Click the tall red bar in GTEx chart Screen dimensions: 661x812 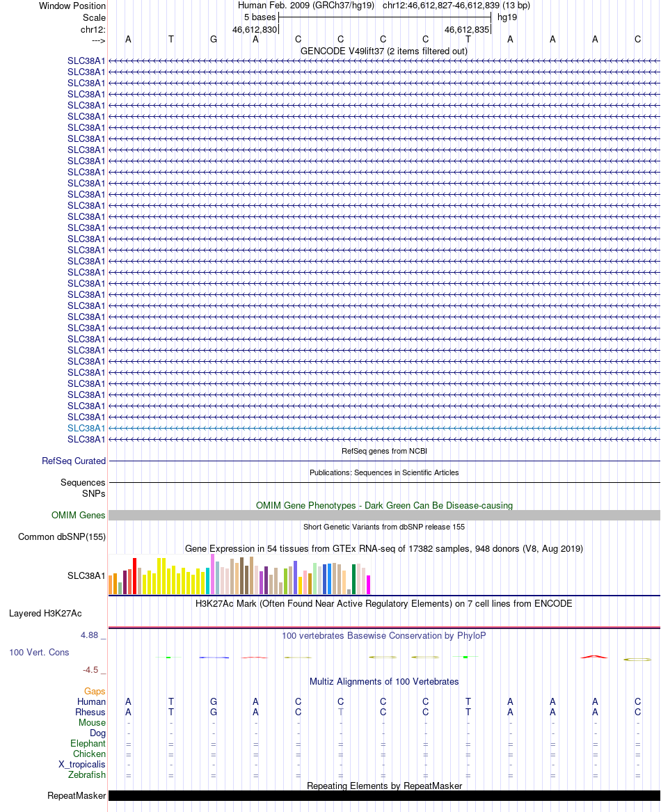click(135, 576)
